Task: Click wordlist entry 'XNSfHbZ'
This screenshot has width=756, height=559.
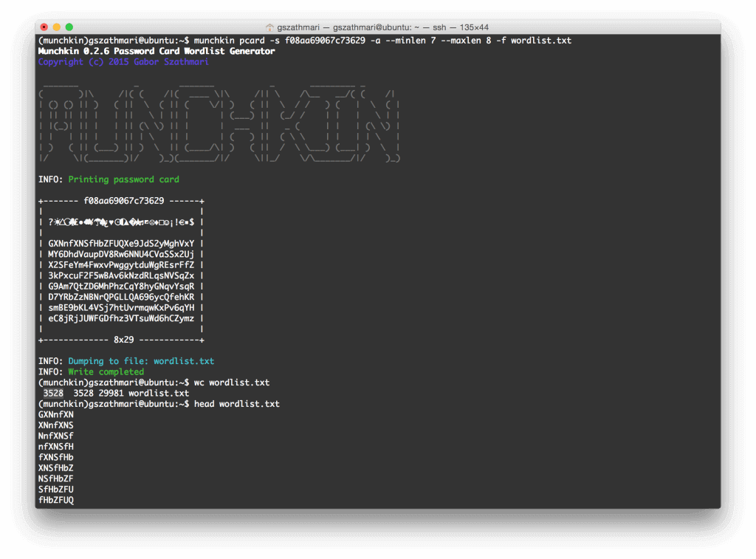Action: (x=56, y=468)
